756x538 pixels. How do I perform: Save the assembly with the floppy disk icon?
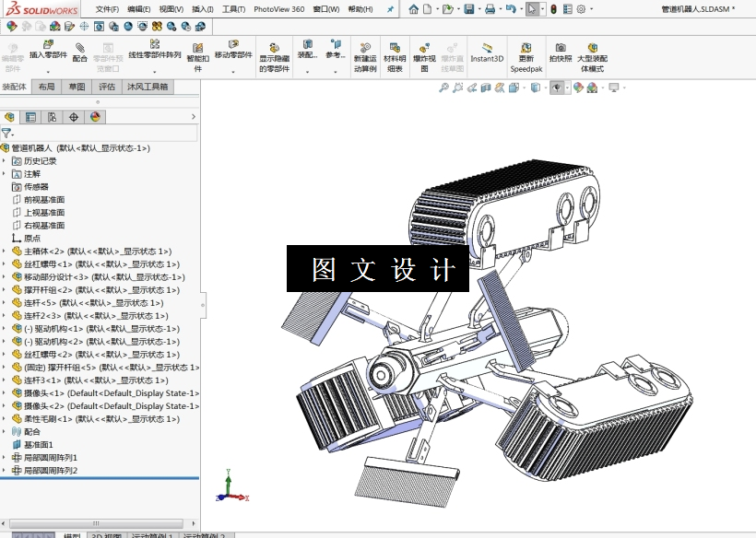(x=468, y=8)
